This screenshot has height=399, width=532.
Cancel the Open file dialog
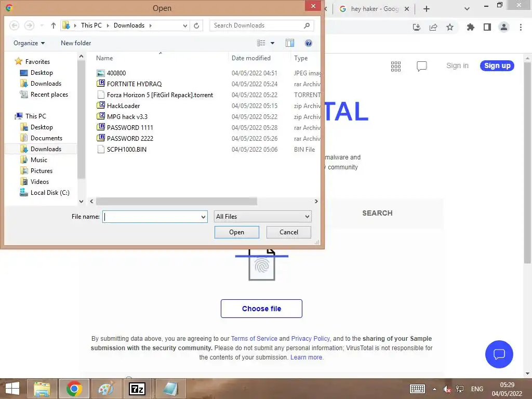[289, 232]
